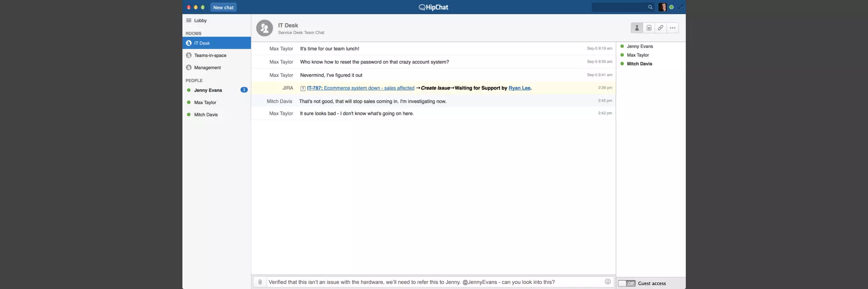Click the JIRA issue type icon
868x289 pixels.
(303, 88)
